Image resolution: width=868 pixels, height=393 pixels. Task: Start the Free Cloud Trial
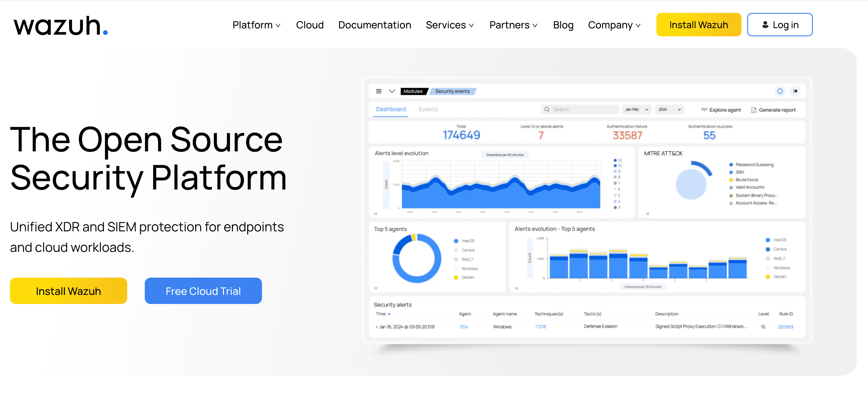(203, 291)
